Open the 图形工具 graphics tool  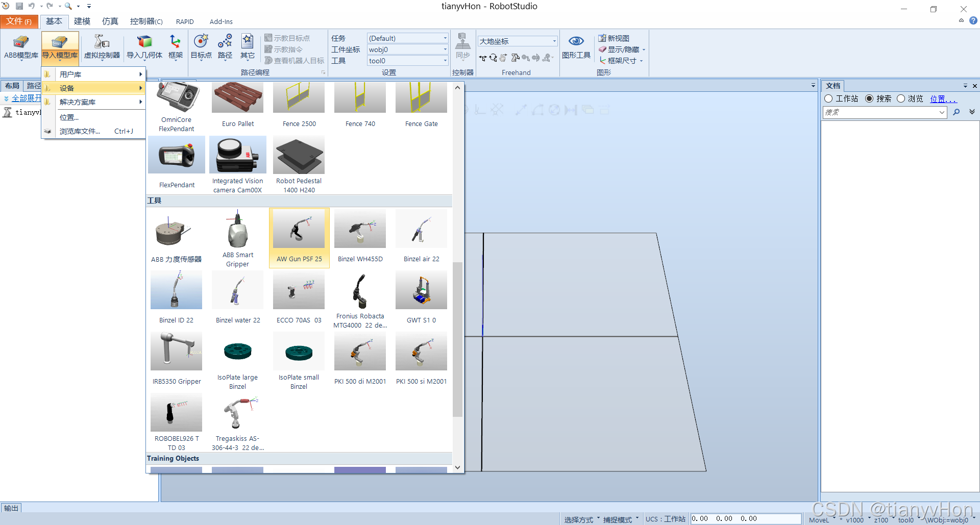(x=576, y=47)
